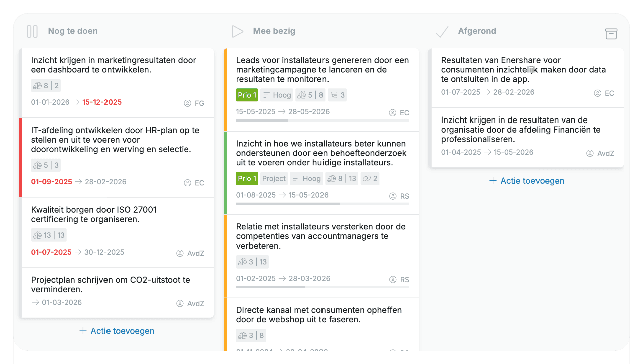Click the AvdZ assignee icon on the Financiën card
643x364 pixels.
pos(590,153)
